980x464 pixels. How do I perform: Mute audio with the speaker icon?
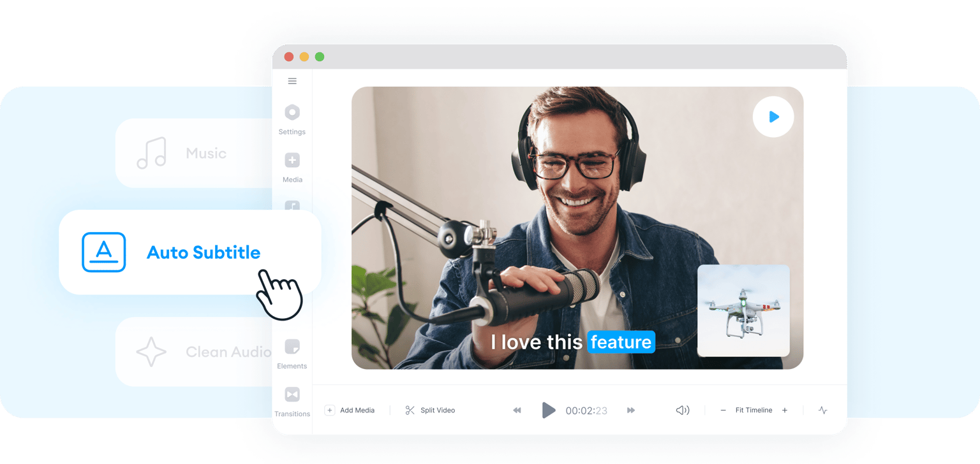click(683, 410)
